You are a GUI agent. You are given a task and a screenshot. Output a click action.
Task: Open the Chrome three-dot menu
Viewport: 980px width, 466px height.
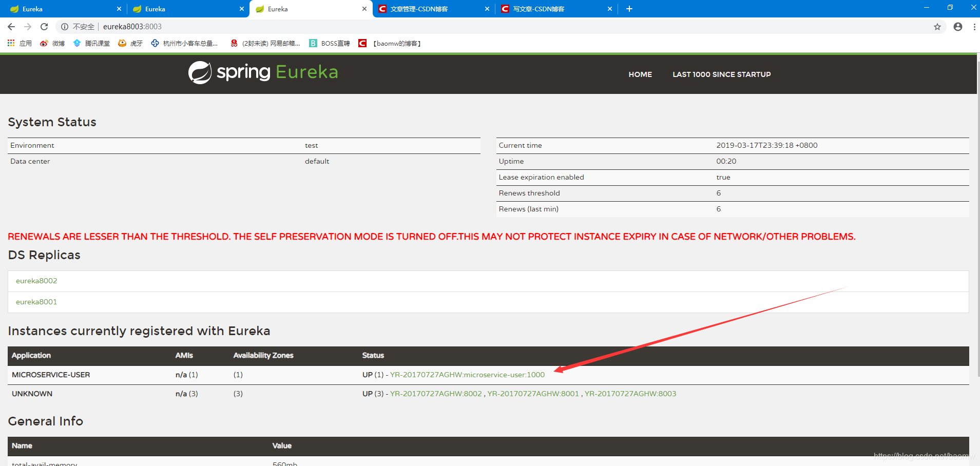(x=974, y=27)
